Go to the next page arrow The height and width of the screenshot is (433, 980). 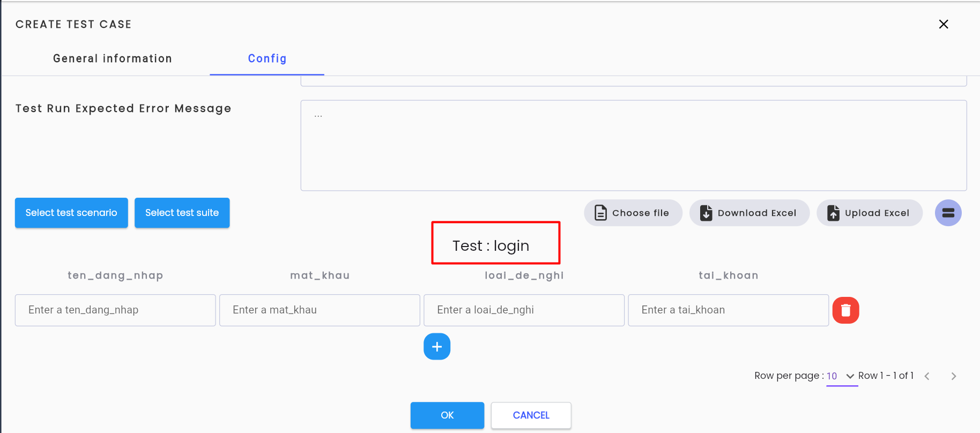coord(953,376)
